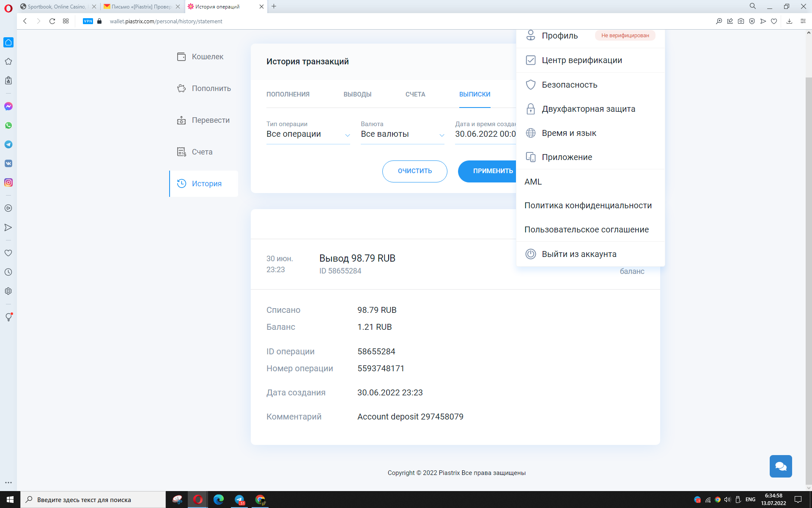Click the Opera menu logo
Screen dimensions: 812x508
(8, 8)
